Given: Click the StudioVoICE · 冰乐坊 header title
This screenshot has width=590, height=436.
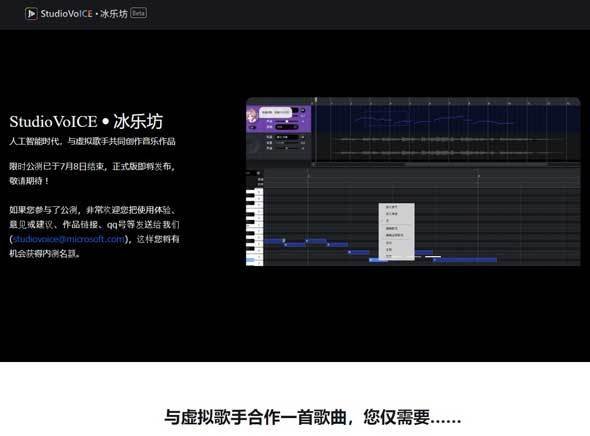Looking at the screenshot, I should point(84,14).
